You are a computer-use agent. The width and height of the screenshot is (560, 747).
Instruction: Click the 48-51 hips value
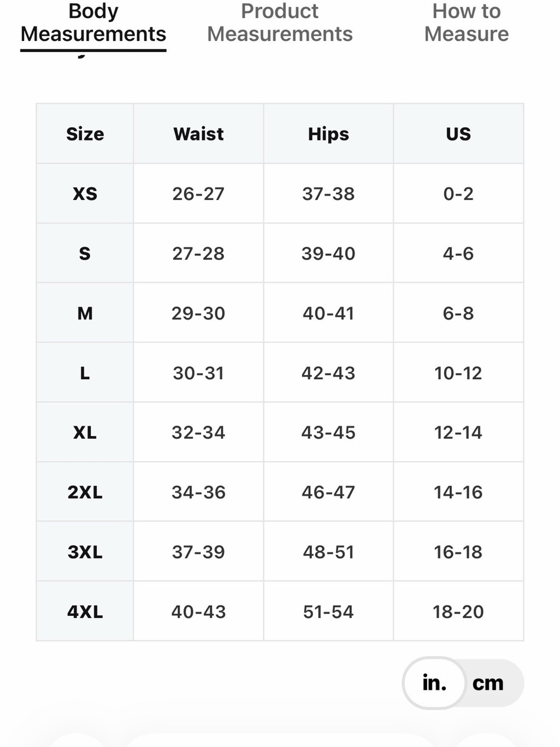pos(328,552)
